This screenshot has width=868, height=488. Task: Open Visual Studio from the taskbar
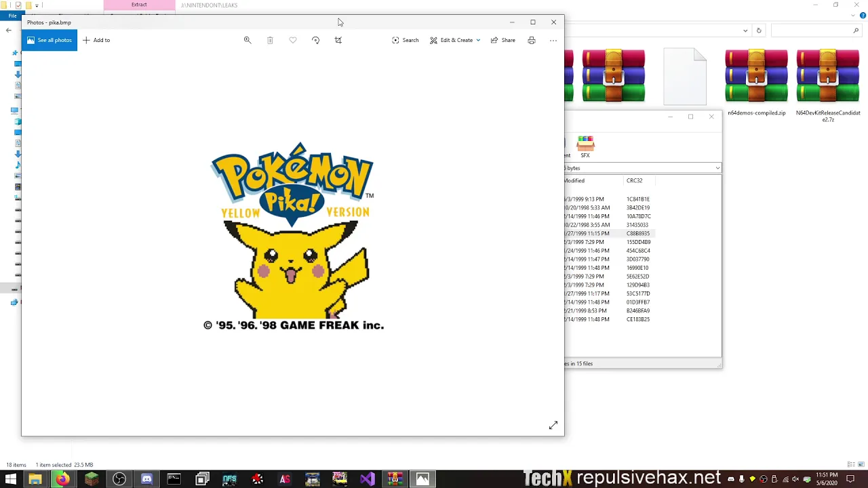(367, 479)
